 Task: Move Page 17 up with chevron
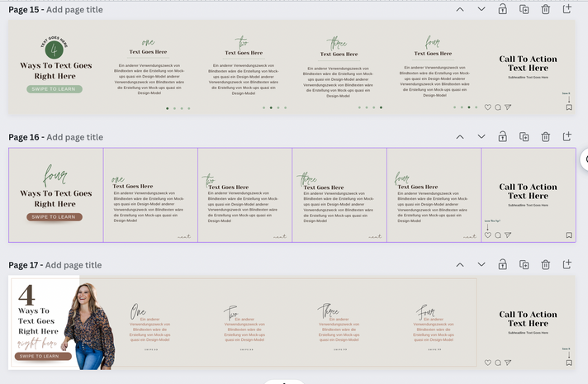point(460,265)
